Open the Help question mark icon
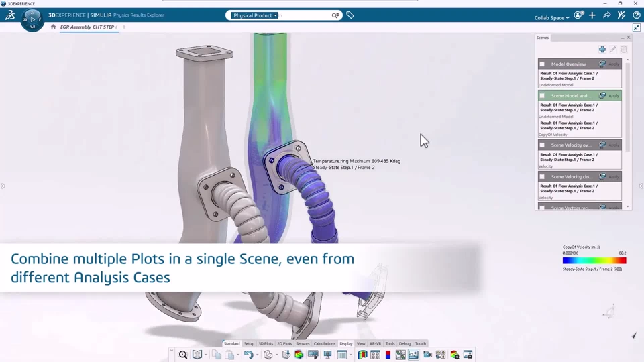The height and width of the screenshot is (362, 644). click(x=636, y=15)
